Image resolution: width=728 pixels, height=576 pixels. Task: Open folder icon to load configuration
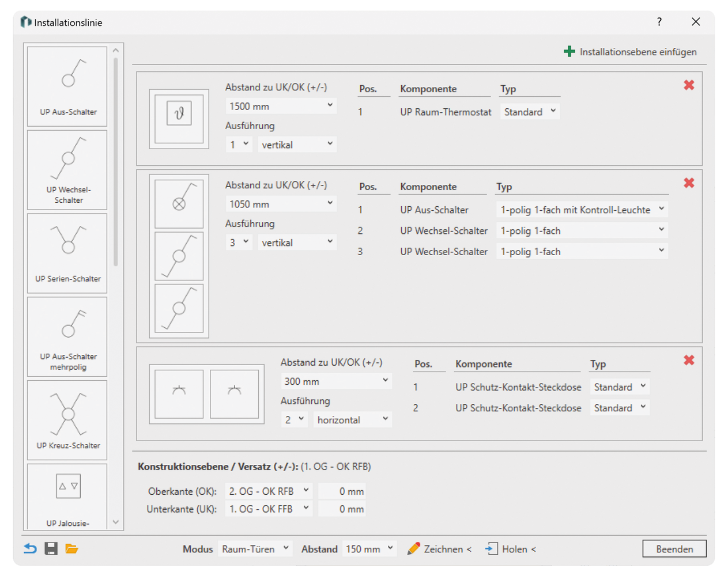click(x=71, y=549)
